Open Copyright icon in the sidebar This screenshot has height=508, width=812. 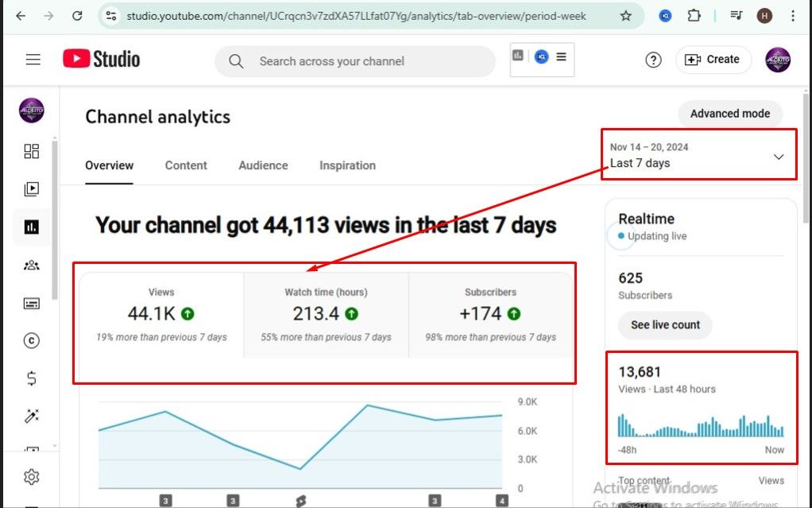[32, 341]
